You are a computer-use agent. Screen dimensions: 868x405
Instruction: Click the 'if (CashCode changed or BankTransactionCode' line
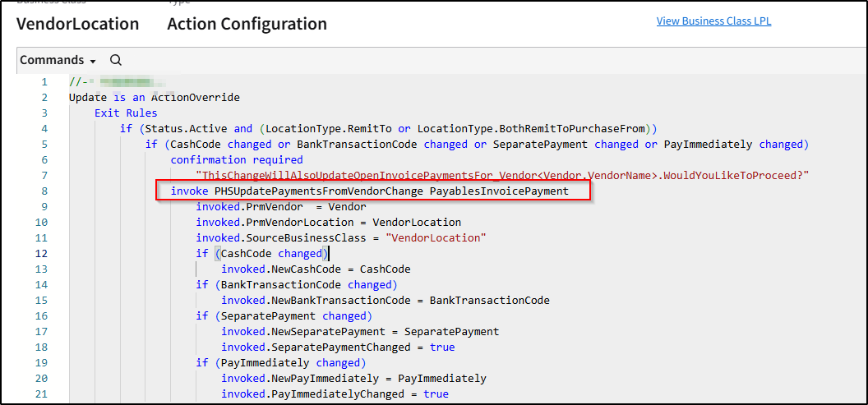[x=478, y=145]
